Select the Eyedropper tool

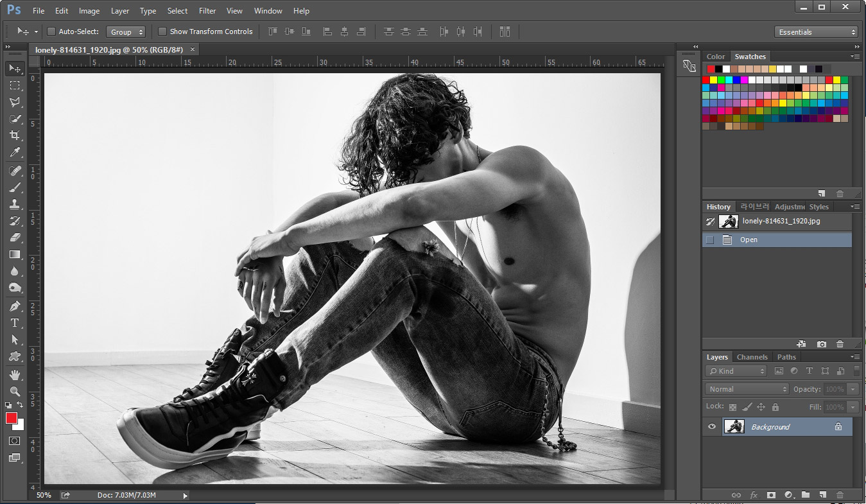pos(14,153)
